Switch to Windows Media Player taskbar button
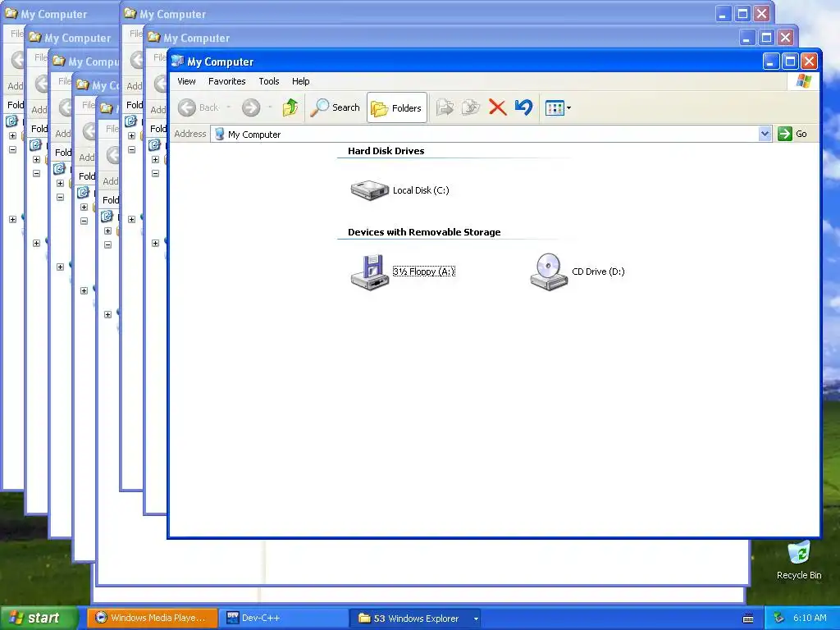This screenshot has width=840, height=630. (x=153, y=619)
